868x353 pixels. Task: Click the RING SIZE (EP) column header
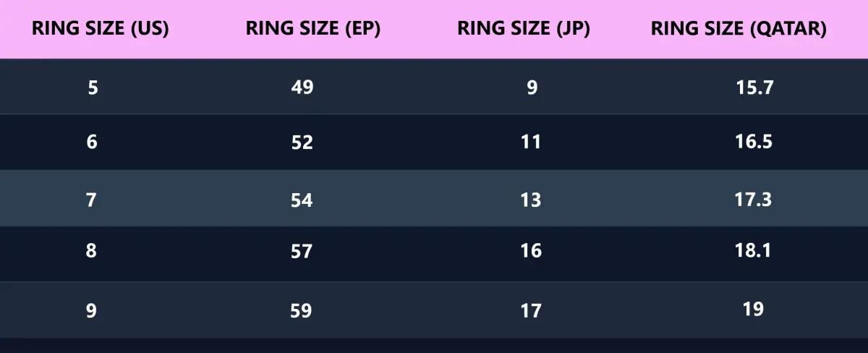pos(313,29)
